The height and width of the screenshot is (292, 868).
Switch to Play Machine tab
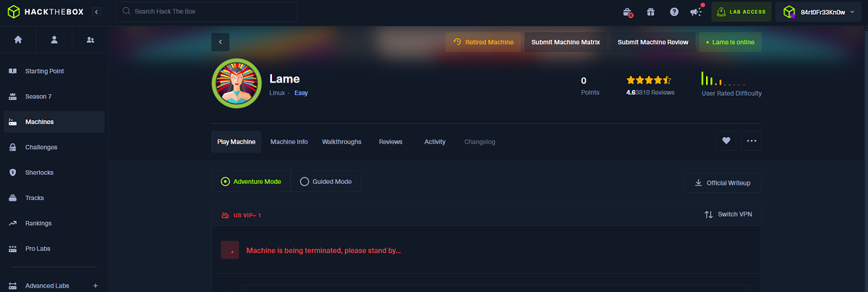point(237,141)
